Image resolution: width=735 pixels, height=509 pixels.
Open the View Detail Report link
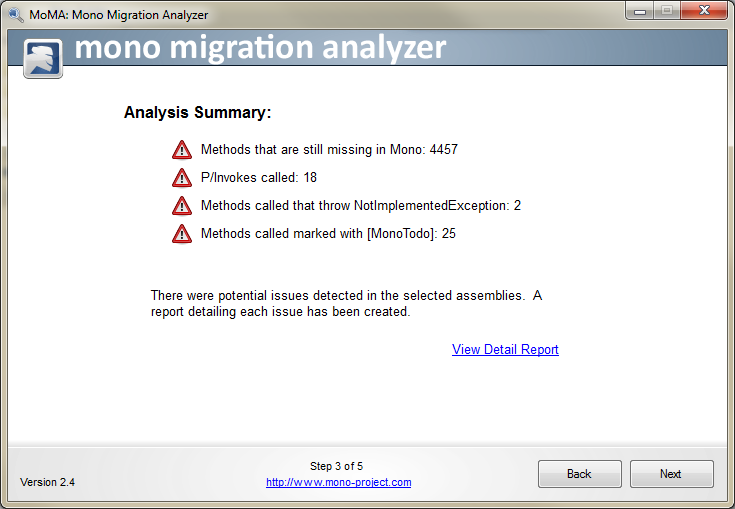505,350
